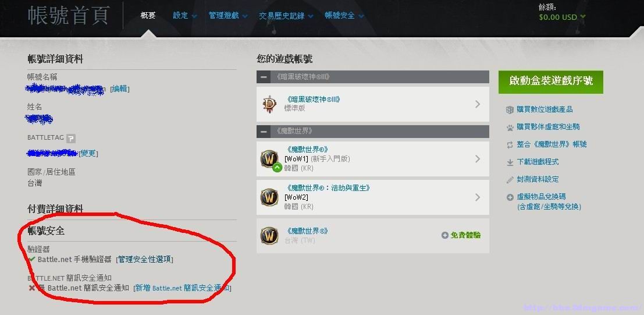Click the WoW2 Cataclysm game icon
This screenshot has height=315, width=644.
pos(270,197)
